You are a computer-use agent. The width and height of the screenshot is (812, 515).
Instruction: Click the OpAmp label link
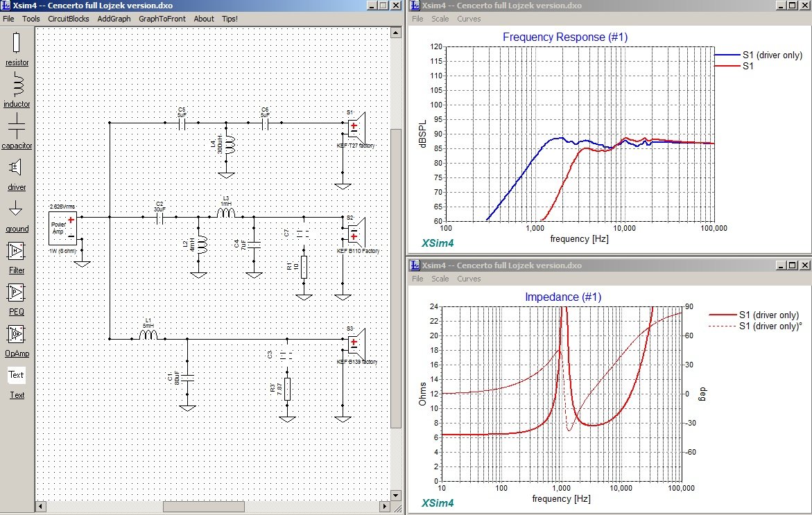coord(17,353)
